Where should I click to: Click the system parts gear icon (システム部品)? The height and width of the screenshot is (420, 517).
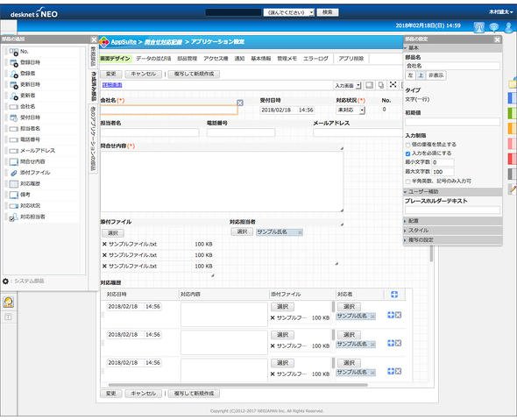click(x=5, y=281)
